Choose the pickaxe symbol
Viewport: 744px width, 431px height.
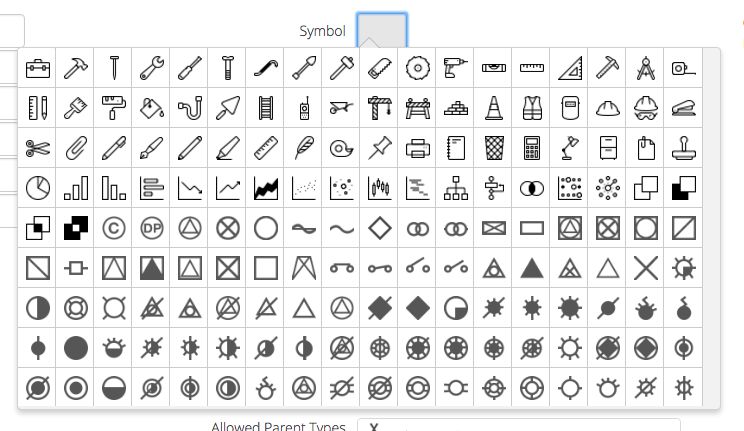[608, 68]
